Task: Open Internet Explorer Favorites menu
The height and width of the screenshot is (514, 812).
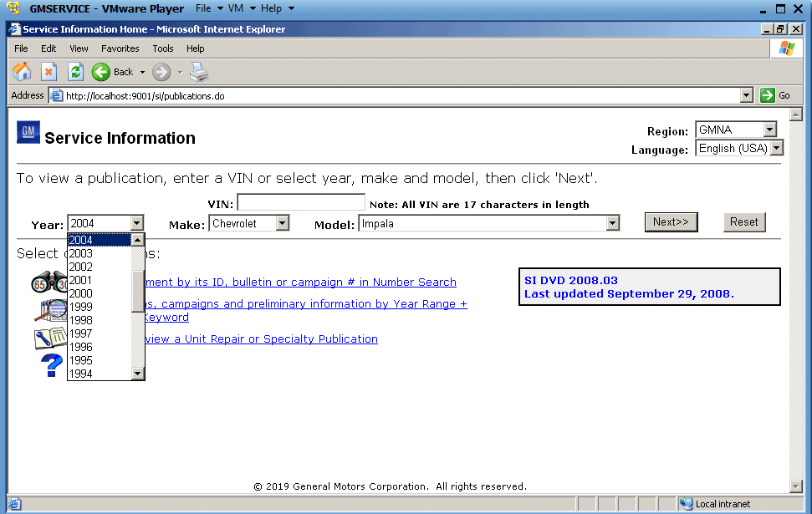Action: coord(120,48)
